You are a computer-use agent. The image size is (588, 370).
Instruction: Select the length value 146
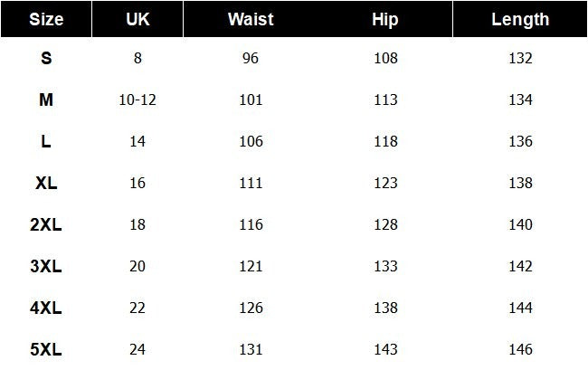click(x=520, y=350)
